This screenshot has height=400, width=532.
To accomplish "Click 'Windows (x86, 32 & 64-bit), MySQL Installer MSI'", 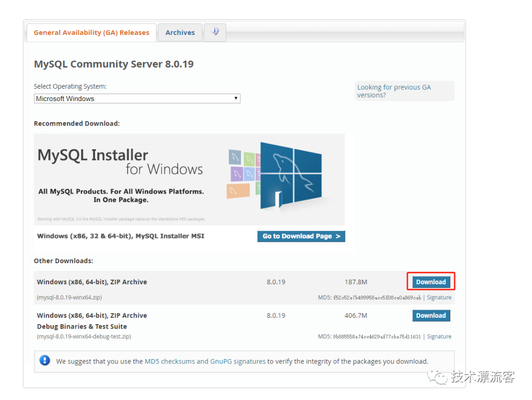I will [x=121, y=236].
